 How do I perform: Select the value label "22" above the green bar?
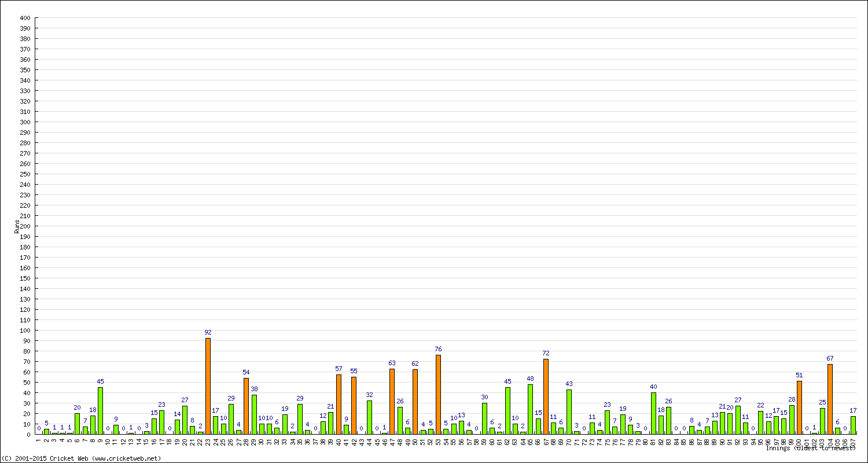[x=761, y=405]
